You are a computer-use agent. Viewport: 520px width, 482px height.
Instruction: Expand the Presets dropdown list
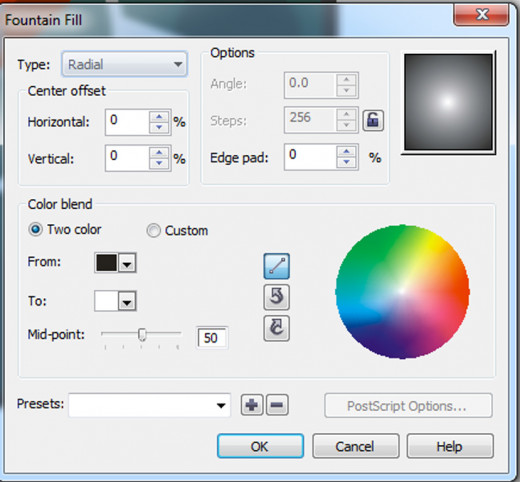click(149, 405)
